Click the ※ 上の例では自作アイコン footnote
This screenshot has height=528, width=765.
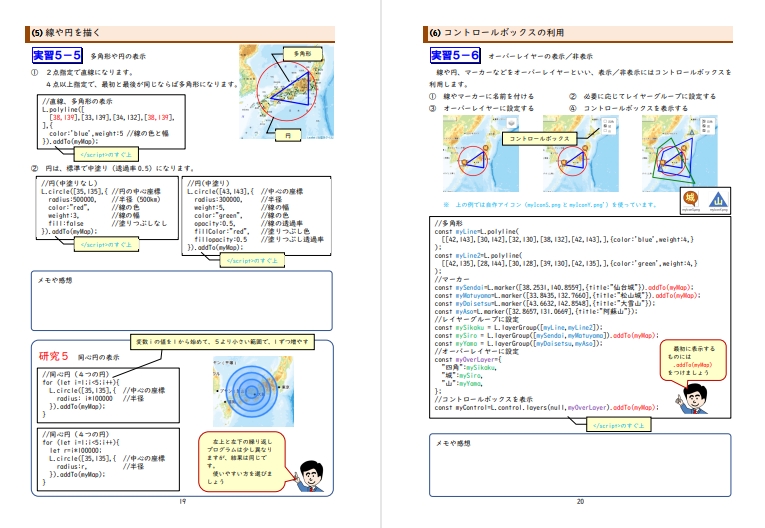coord(550,205)
